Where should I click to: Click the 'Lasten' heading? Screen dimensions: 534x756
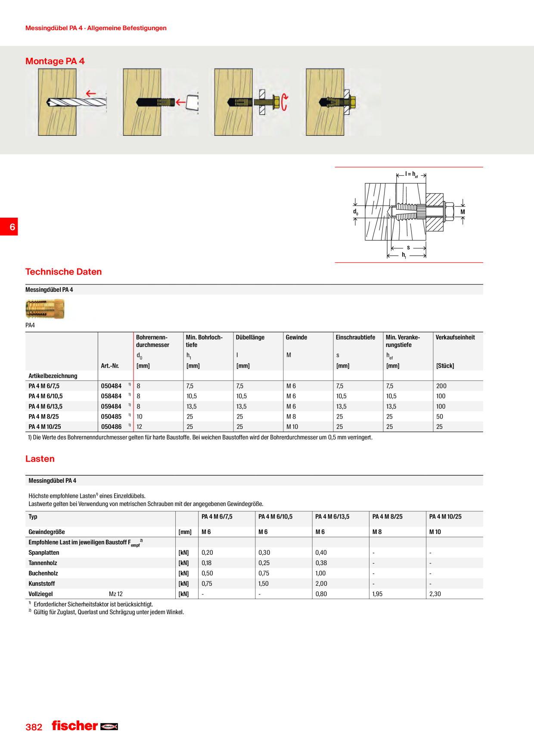[40, 459]
